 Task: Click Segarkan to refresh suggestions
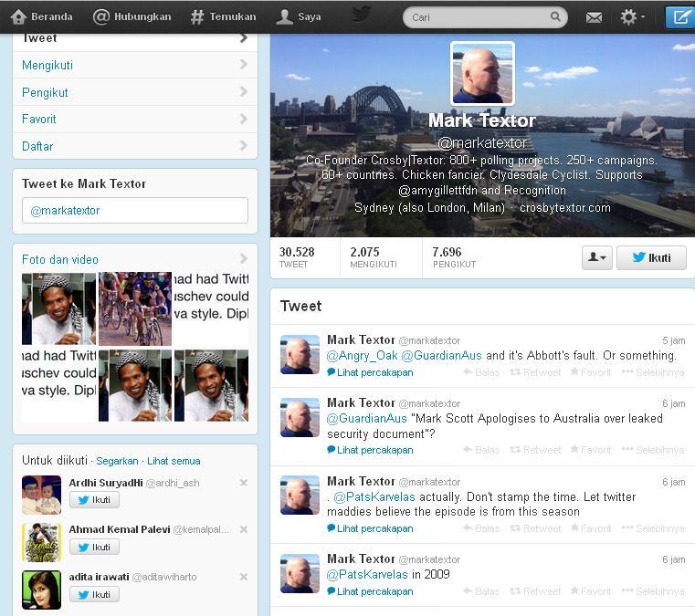point(117,461)
